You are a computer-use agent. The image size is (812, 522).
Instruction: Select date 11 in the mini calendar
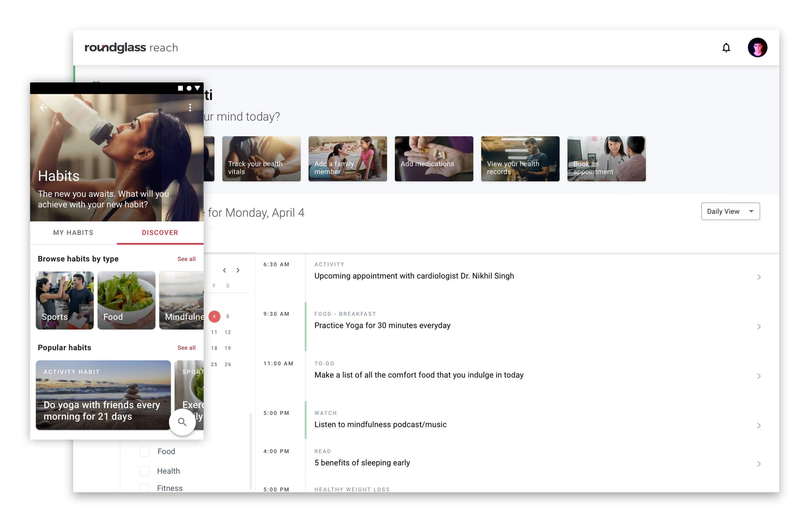pyautogui.click(x=214, y=332)
